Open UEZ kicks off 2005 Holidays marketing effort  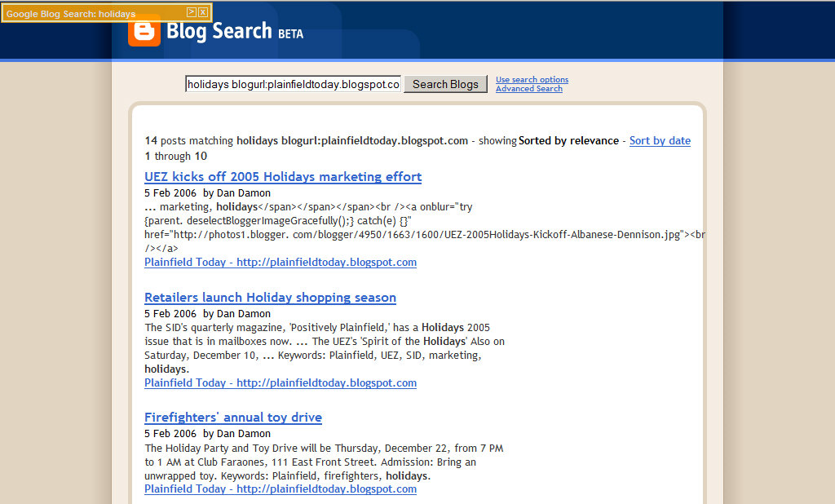click(283, 177)
